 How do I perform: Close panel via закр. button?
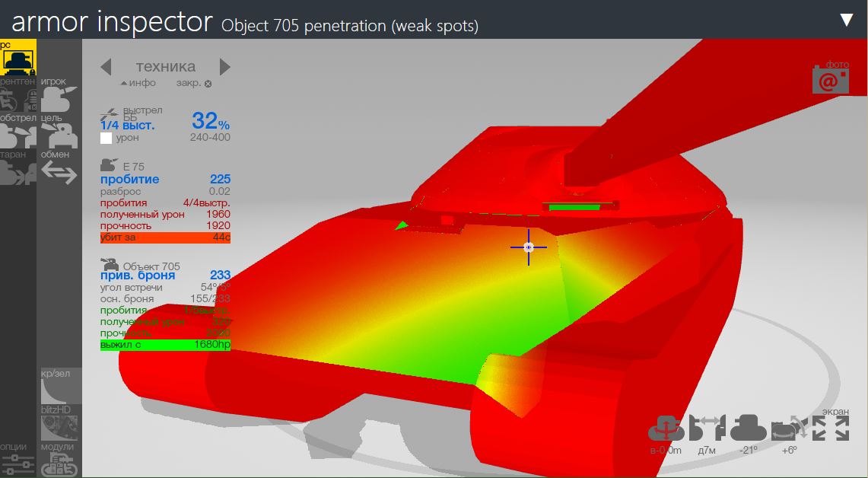click(194, 83)
